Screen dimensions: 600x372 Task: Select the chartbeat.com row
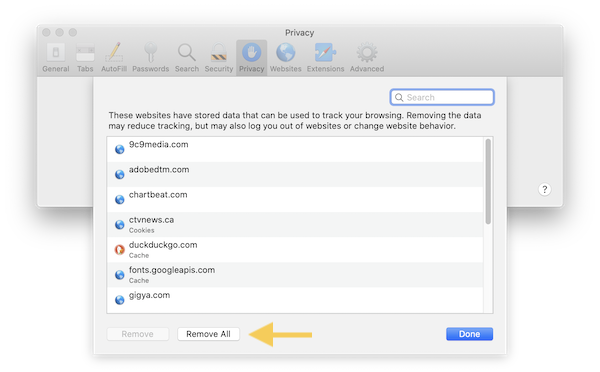(x=295, y=199)
